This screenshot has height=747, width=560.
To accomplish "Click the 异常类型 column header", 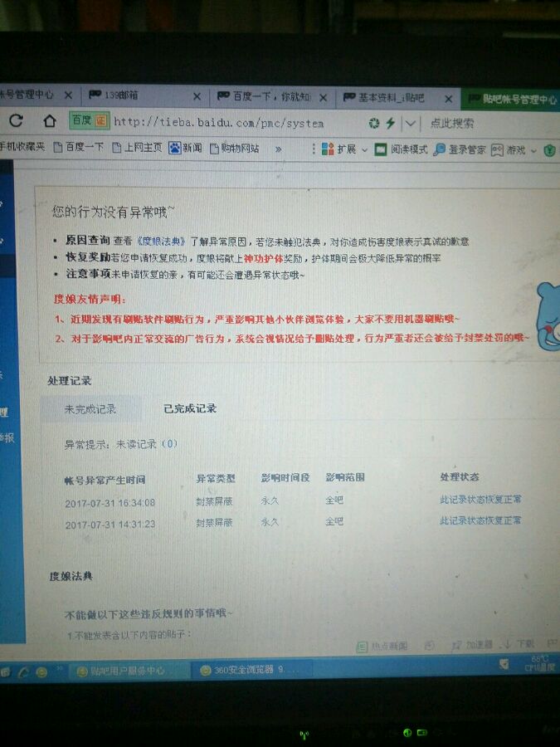I will (x=216, y=478).
